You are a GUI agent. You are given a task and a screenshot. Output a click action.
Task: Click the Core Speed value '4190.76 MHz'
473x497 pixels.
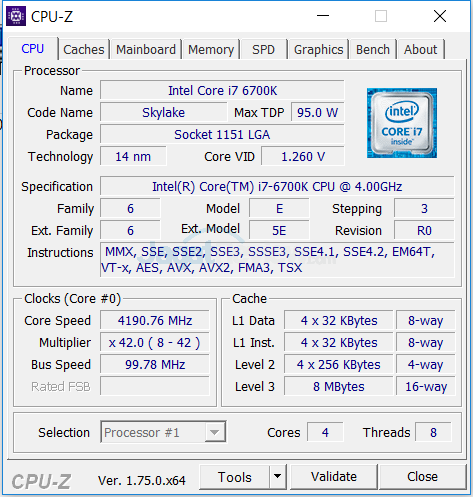point(155,320)
